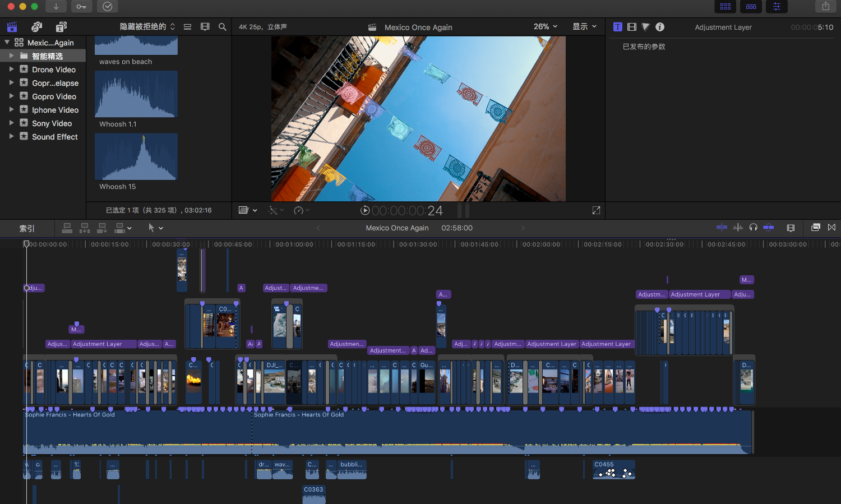Select the C0363 clip in timeline
The width and height of the screenshot is (841, 504).
tap(314, 494)
